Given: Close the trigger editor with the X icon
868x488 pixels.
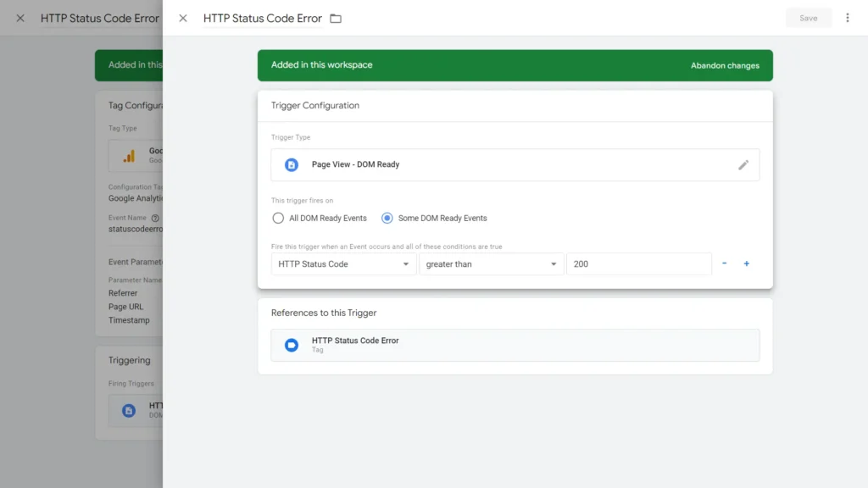Looking at the screenshot, I should tap(183, 18).
